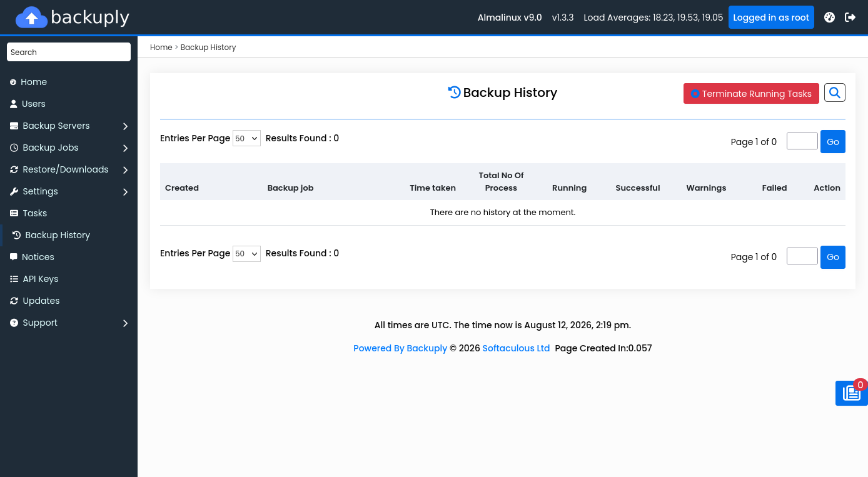868x477 pixels.
Task: Expand the Support submenu chevron
Action: (125, 323)
